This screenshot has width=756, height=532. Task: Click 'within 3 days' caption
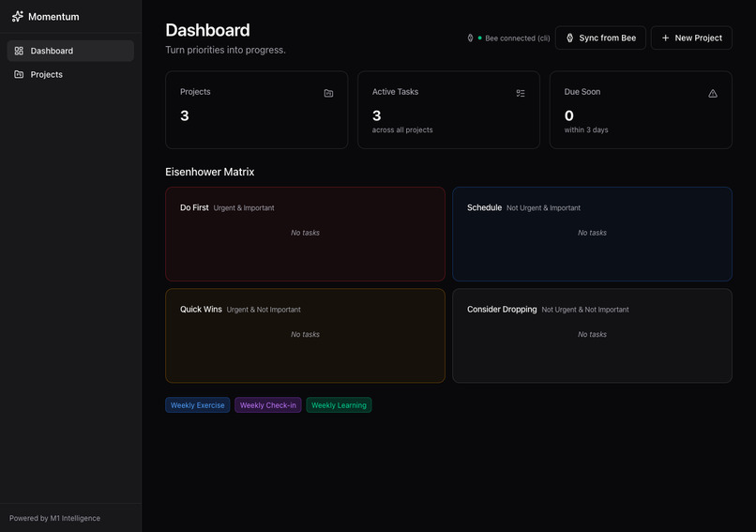click(x=586, y=129)
